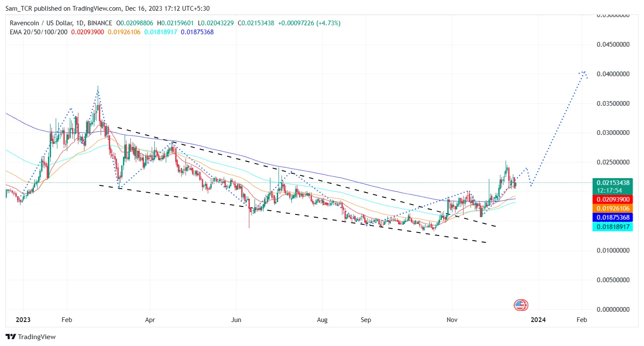644x346 pixels.
Task: Click the red EMA 20 price tag on axis
Action: (x=613, y=199)
